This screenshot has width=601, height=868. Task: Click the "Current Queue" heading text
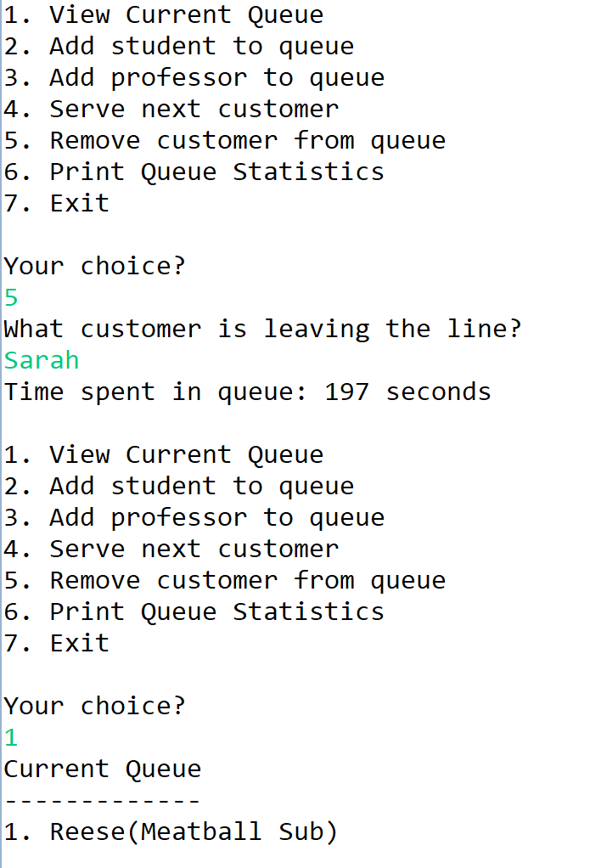point(103,769)
